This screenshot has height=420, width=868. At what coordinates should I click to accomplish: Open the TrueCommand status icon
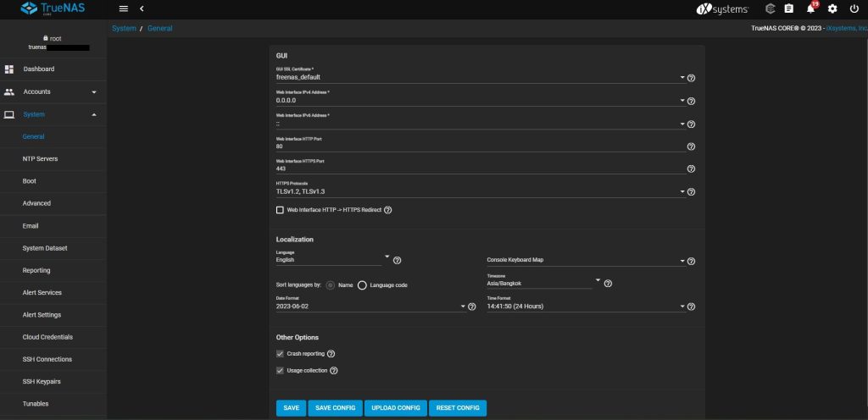770,8
